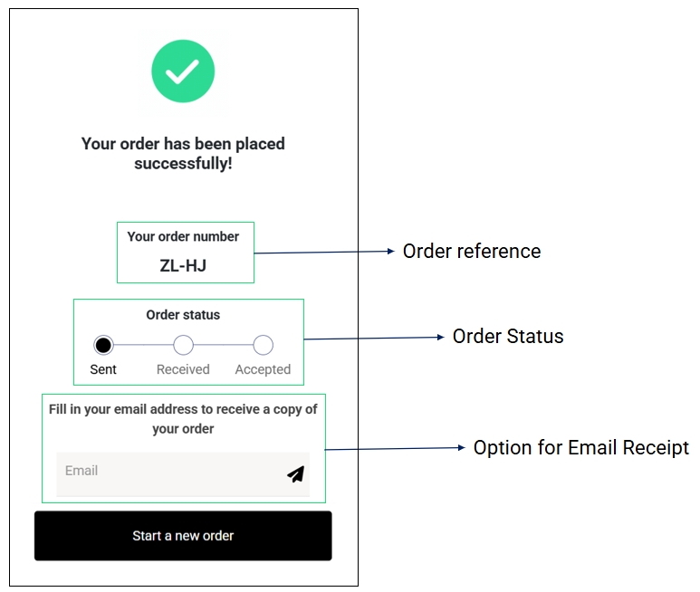The width and height of the screenshot is (700, 592).
Task: Click the "Order Status" annotation on the right
Action: pos(508,337)
